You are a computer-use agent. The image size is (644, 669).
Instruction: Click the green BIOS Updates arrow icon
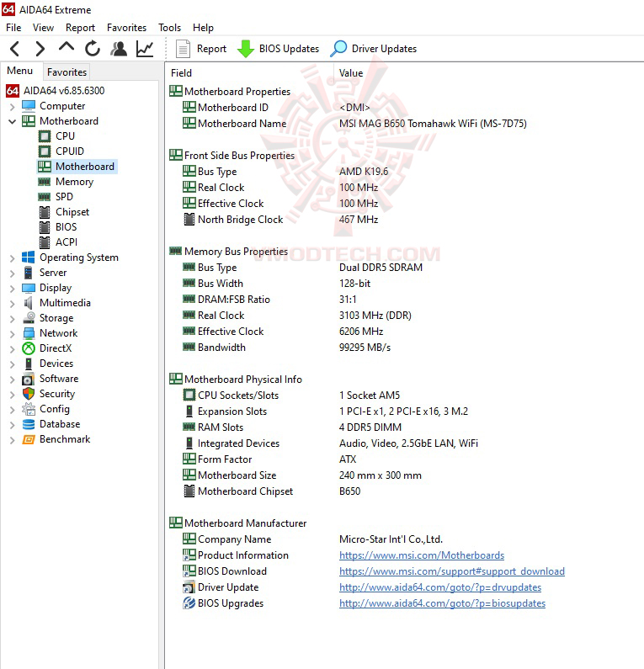[x=246, y=49]
